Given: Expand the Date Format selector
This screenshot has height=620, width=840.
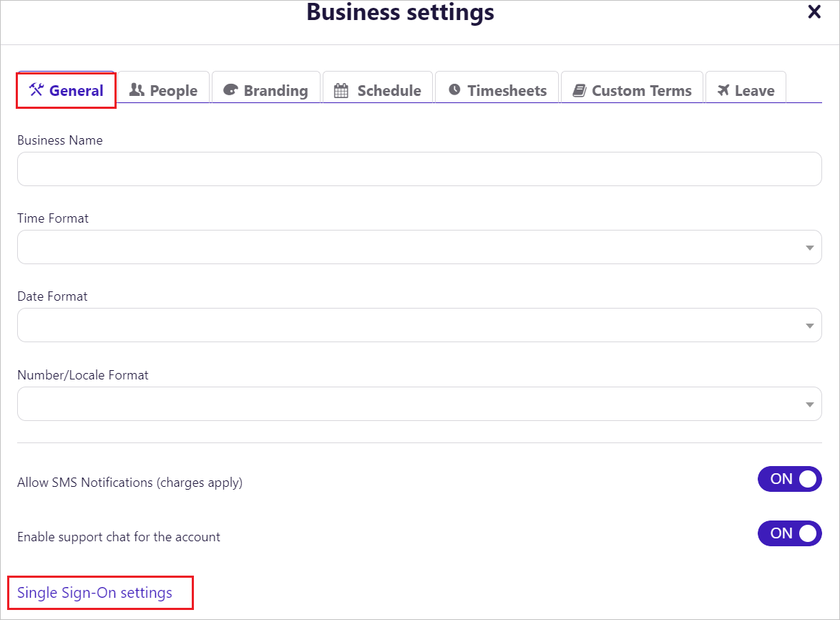Looking at the screenshot, I should pos(809,325).
